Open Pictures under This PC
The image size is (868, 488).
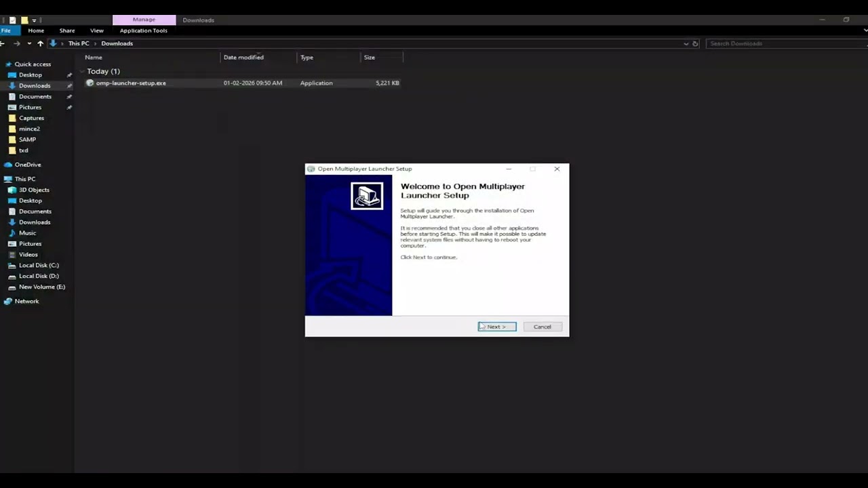(x=30, y=244)
